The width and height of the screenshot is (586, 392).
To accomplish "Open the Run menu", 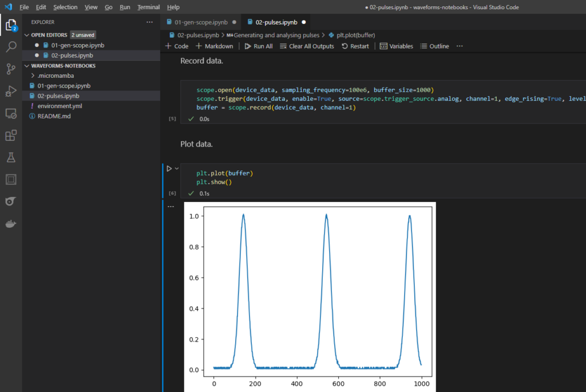I will 125,7.
